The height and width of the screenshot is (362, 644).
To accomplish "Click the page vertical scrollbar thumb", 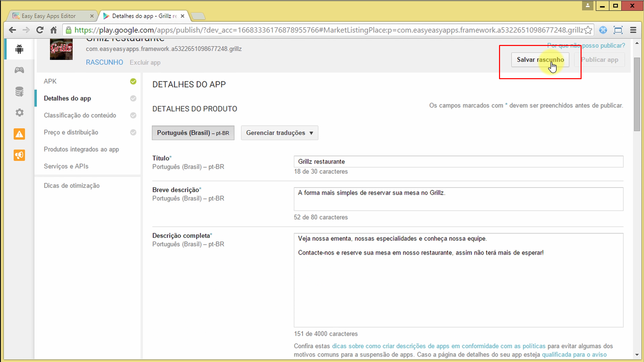I will coord(637,94).
